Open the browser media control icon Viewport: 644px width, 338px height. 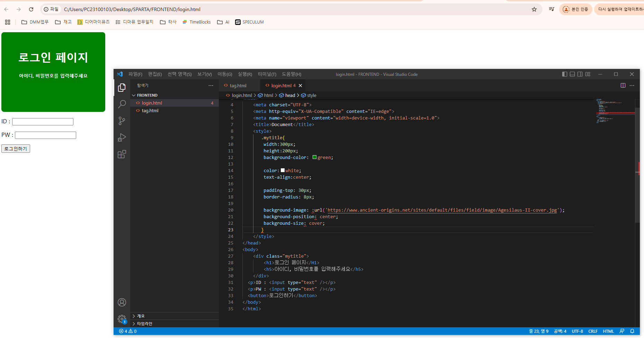[x=552, y=9]
